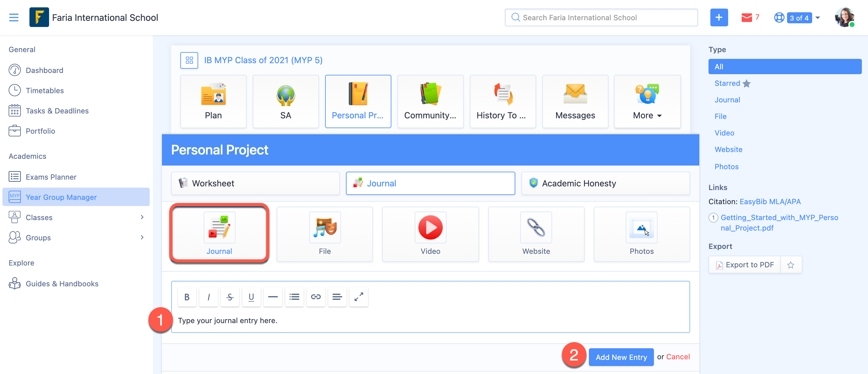Image resolution: width=868 pixels, height=374 pixels.
Task: Expand the Groups submenu chevron
Action: pos(142,237)
